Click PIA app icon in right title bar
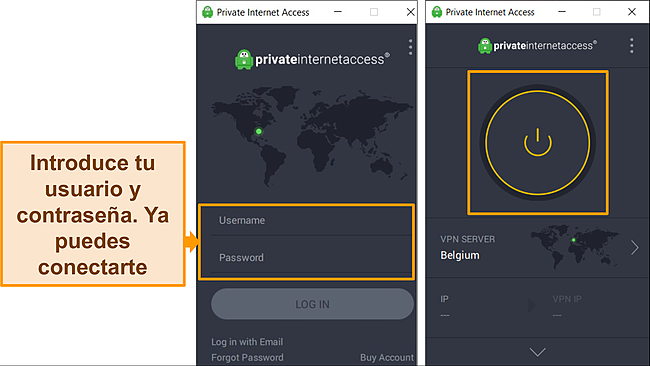The height and width of the screenshot is (366, 650). [x=437, y=12]
